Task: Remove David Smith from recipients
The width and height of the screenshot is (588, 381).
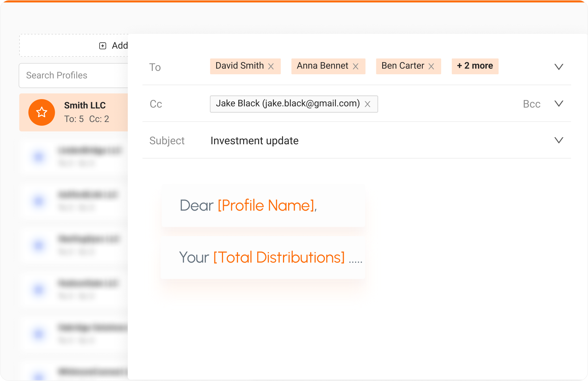Action: [x=271, y=66]
